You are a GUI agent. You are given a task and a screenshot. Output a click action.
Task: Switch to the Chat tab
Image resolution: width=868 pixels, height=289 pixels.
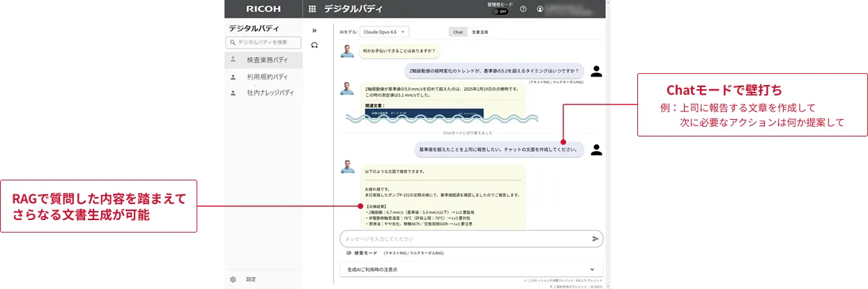[x=458, y=32]
